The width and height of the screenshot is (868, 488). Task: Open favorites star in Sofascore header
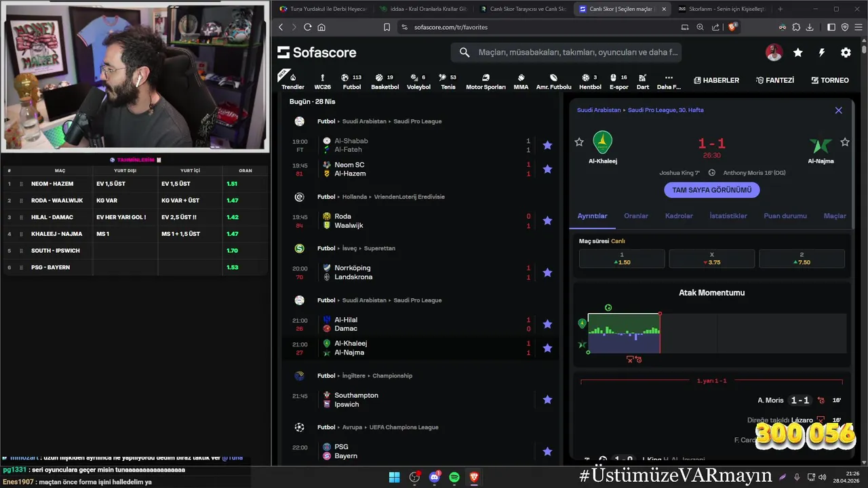pos(798,52)
